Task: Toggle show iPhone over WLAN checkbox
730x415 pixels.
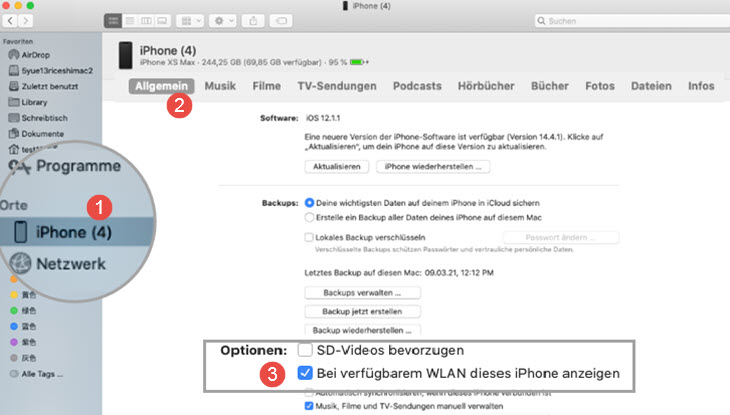Action: tap(305, 373)
